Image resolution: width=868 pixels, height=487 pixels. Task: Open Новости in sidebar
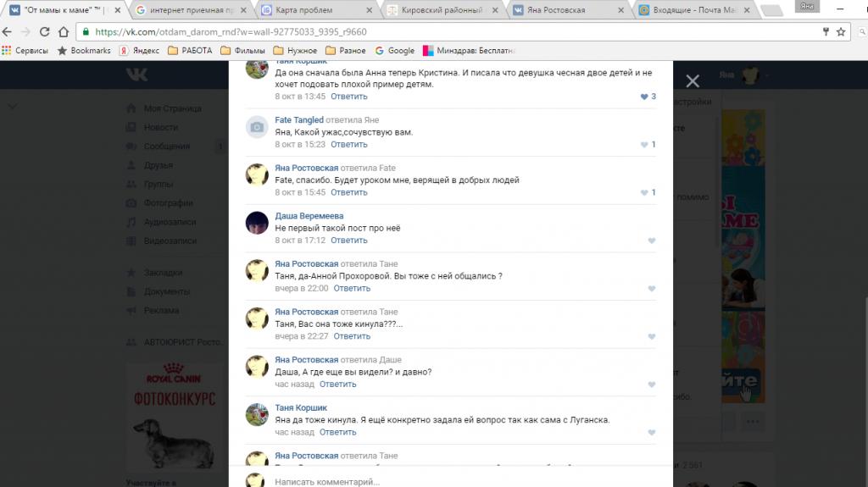coord(153,127)
